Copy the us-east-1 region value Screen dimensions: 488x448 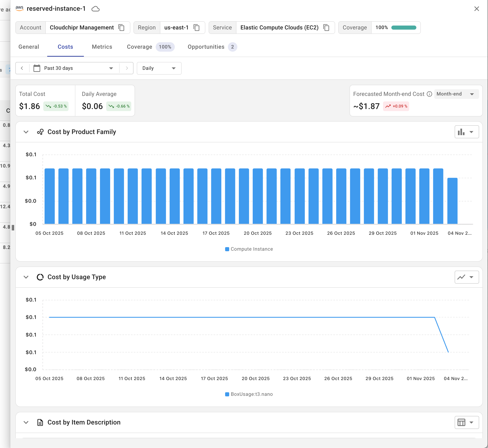(x=196, y=28)
